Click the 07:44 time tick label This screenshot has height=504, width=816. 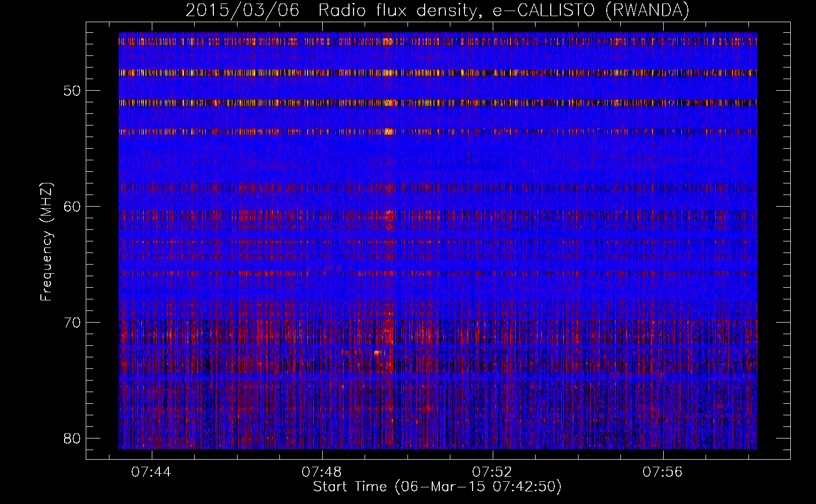[151, 472]
